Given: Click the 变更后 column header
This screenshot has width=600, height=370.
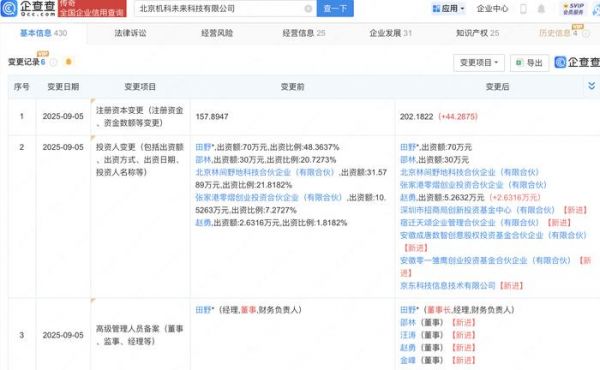Looking at the screenshot, I should (x=497, y=87).
